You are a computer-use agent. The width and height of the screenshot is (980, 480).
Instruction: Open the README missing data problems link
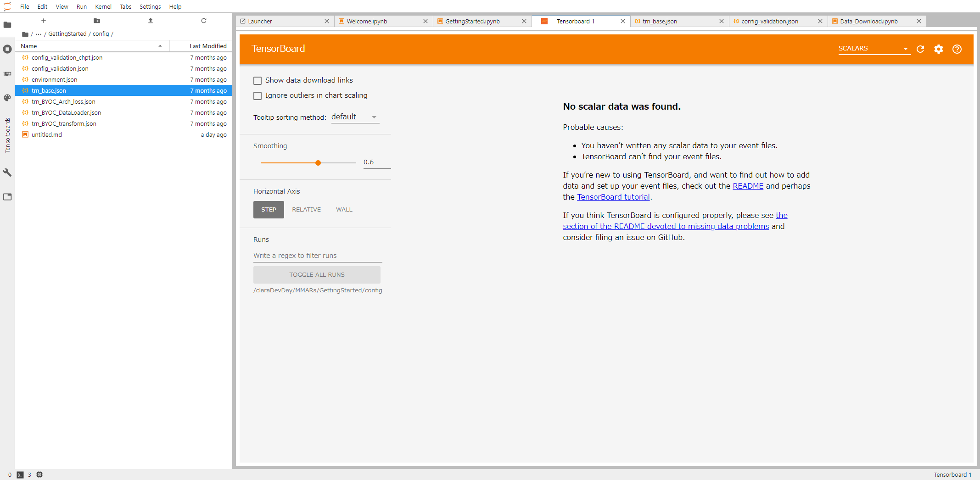point(666,226)
